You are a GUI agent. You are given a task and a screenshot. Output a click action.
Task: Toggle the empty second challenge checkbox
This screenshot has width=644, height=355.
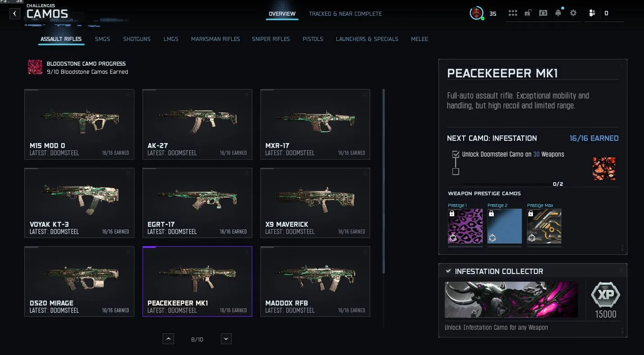coord(456,171)
